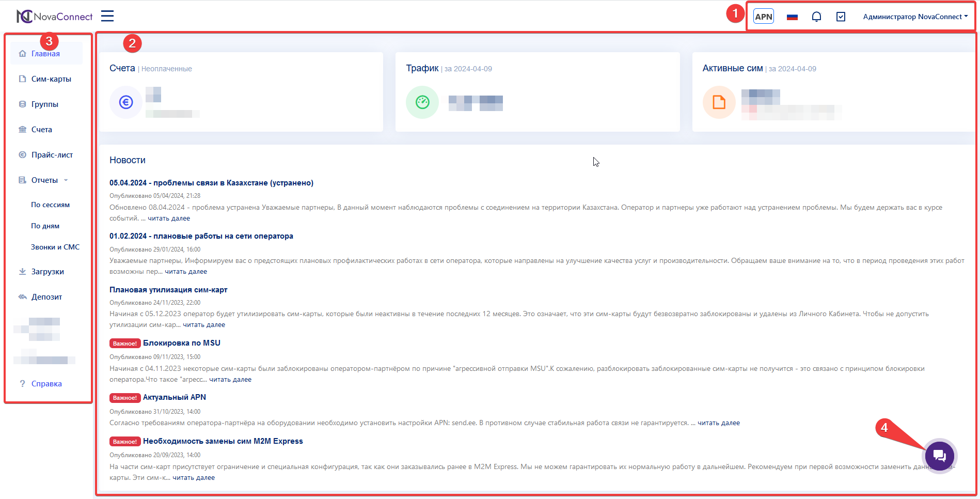Viewport: 980px width, 499px height.
Task: Open the Прайс-лист page
Action: point(52,155)
